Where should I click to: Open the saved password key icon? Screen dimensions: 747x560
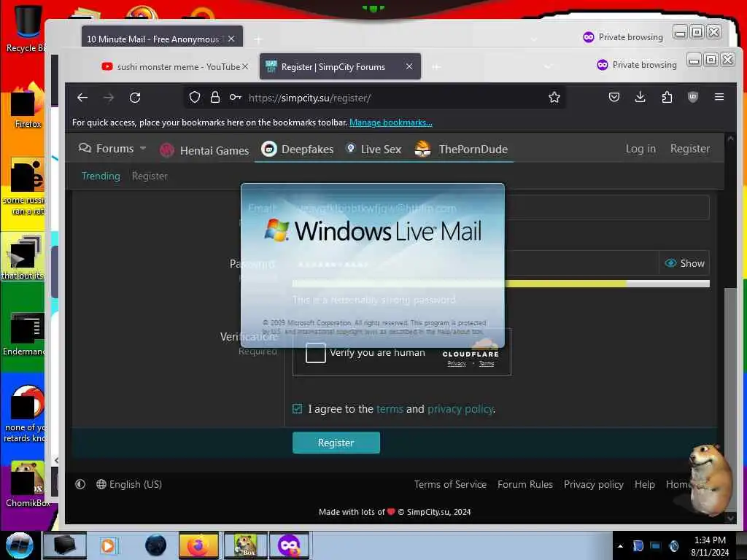pyautogui.click(x=236, y=98)
